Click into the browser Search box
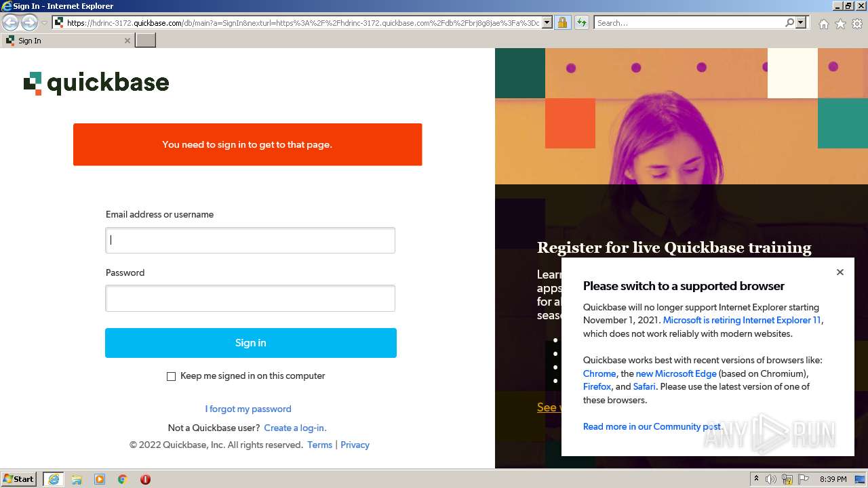 689,23
